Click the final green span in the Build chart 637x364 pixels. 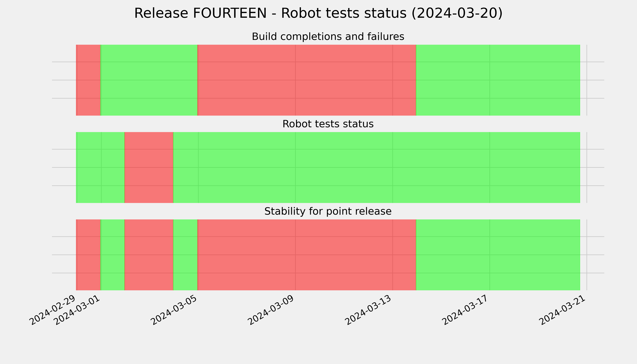point(498,80)
